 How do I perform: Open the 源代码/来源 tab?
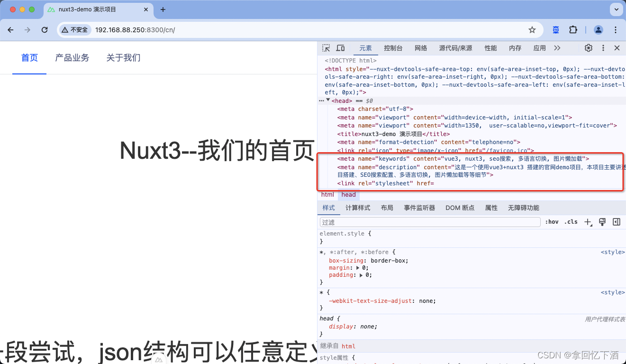pos(455,48)
